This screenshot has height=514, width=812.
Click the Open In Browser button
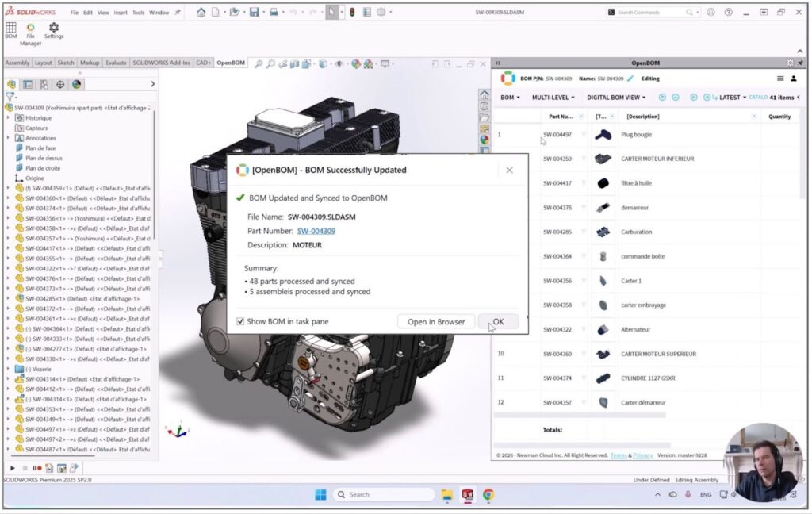pos(436,321)
